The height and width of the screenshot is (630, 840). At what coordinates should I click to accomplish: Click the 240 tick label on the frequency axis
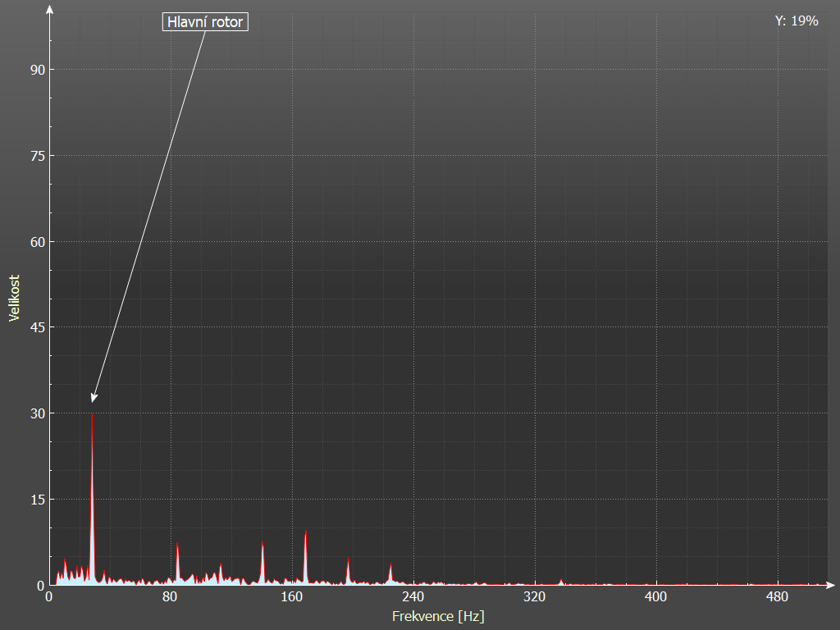pos(413,596)
